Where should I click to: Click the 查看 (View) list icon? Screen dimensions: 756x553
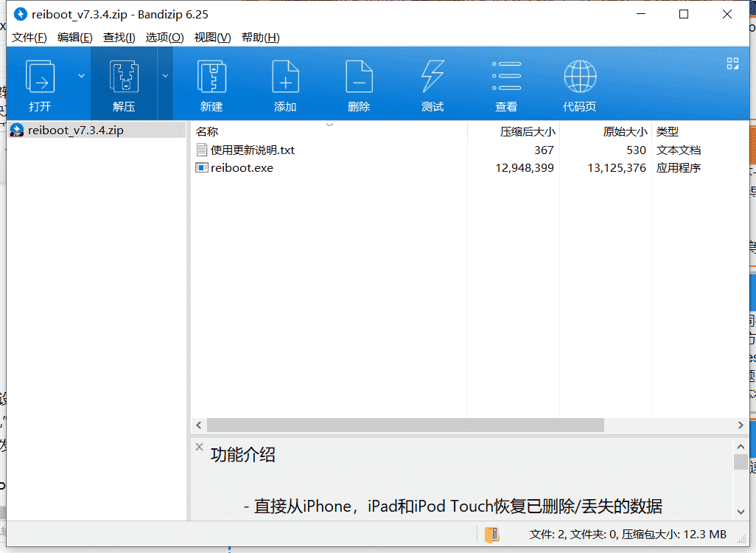(506, 76)
